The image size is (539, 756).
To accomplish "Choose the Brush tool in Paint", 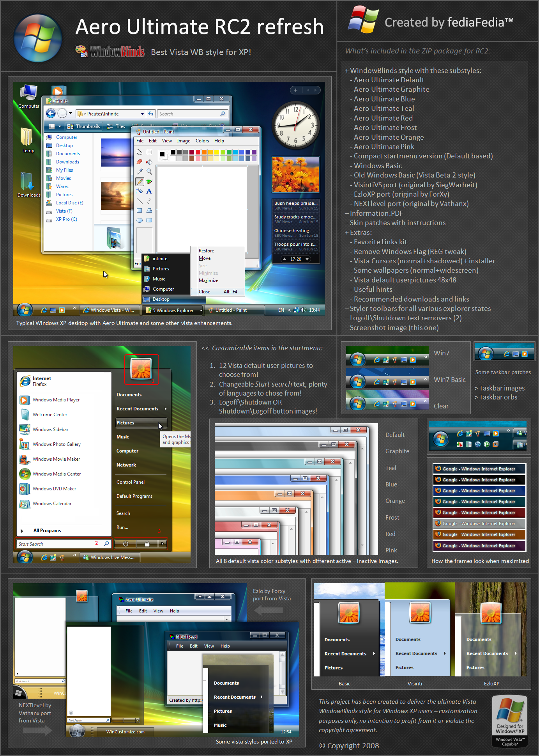I will tap(149, 181).
